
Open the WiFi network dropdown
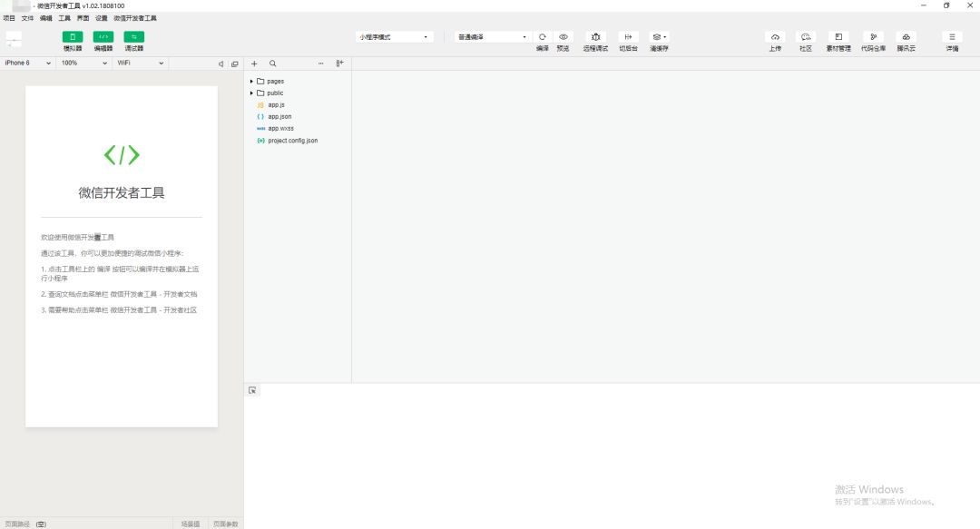click(x=140, y=64)
